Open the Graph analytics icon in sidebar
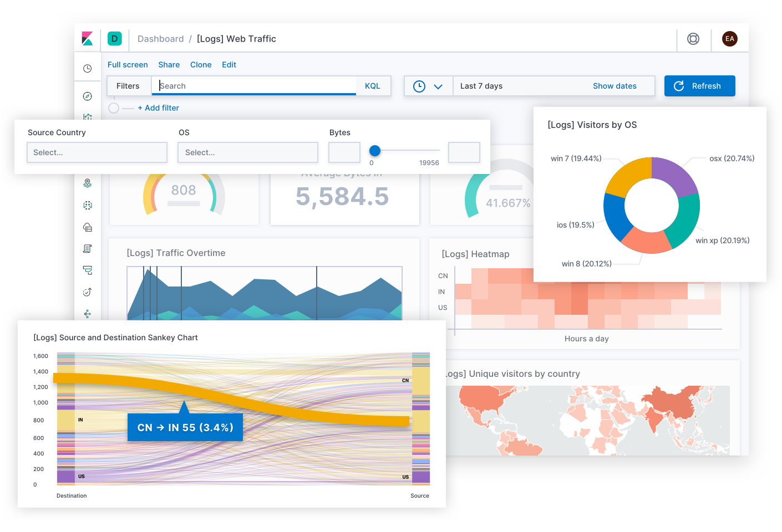This screenshot has height=532, width=782. (x=87, y=314)
